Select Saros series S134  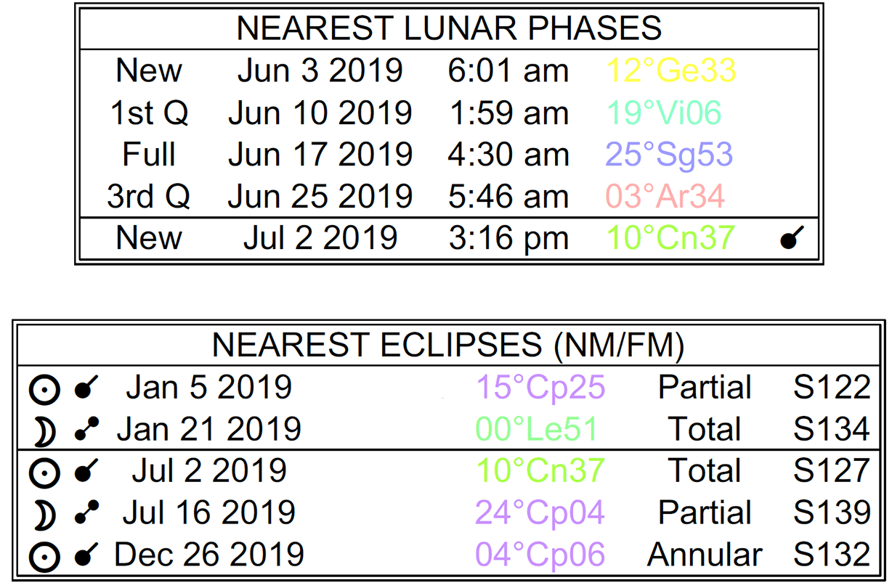pos(831,430)
